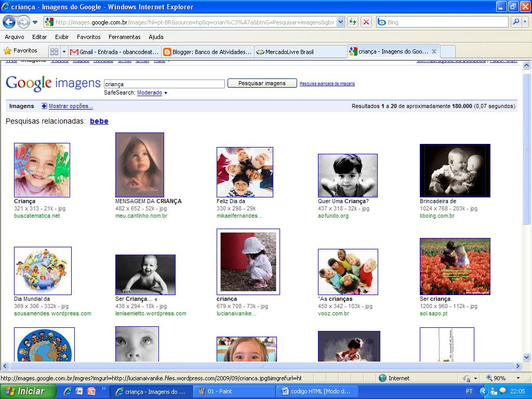Click the browser Back arrow button
The width and height of the screenshot is (532, 399).
point(9,22)
